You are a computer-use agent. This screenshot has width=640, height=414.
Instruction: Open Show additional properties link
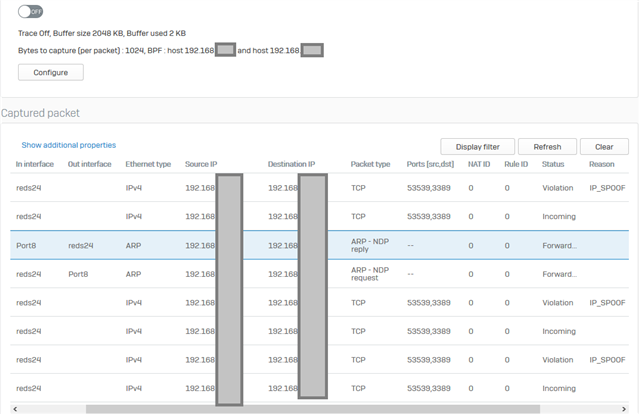(x=69, y=145)
